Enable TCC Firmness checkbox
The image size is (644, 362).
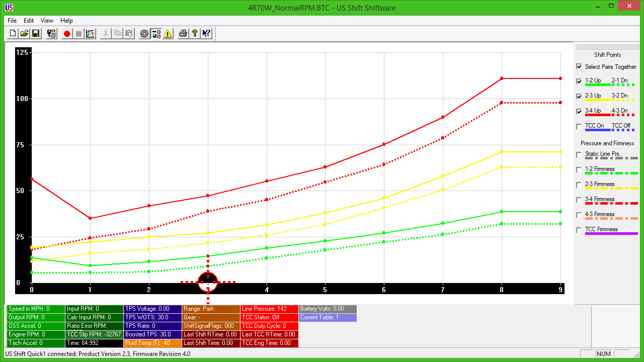point(579,230)
